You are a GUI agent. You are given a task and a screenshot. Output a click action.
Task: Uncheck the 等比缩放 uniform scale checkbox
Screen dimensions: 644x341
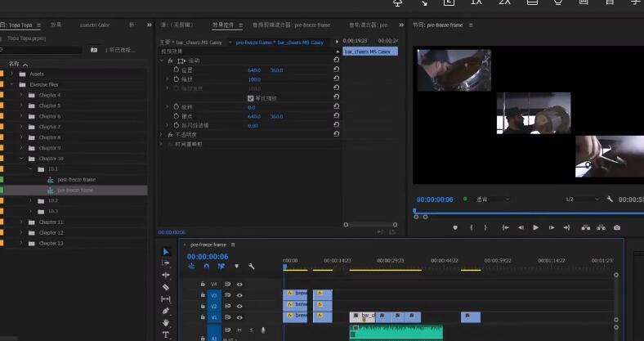pos(251,98)
